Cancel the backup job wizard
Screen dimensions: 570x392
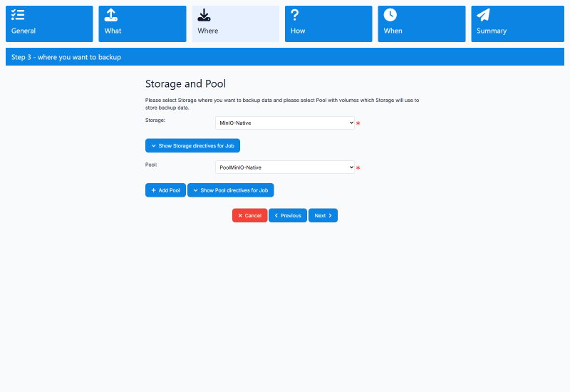click(250, 215)
